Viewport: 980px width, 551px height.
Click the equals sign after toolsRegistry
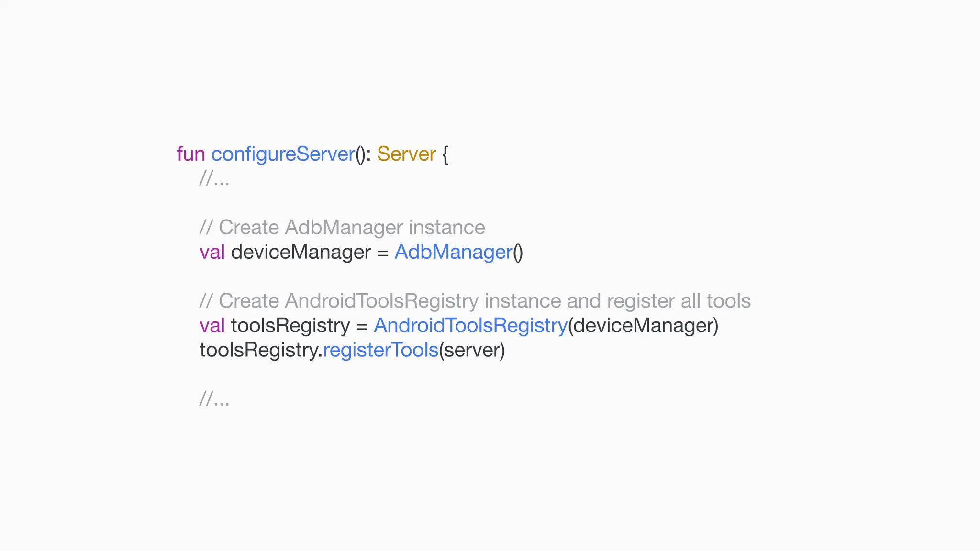[x=362, y=326]
